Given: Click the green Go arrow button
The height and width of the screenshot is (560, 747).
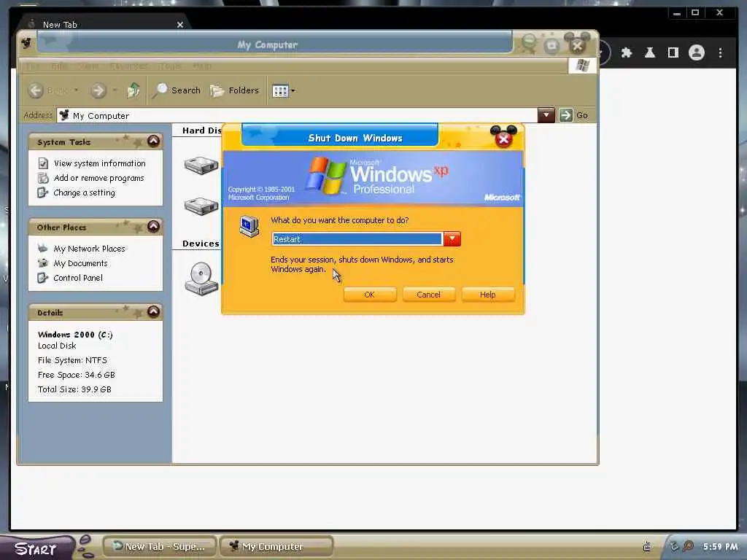Looking at the screenshot, I should pyautogui.click(x=565, y=115).
